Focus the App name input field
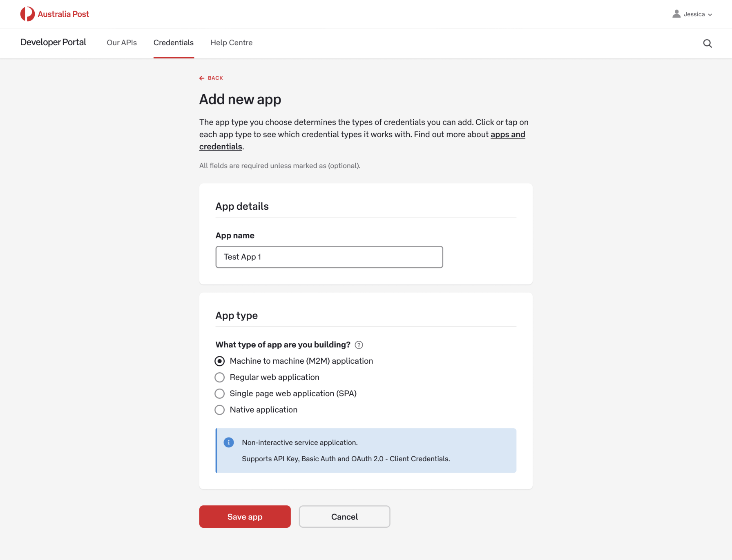Viewport: 732px width, 560px height. tap(329, 257)
